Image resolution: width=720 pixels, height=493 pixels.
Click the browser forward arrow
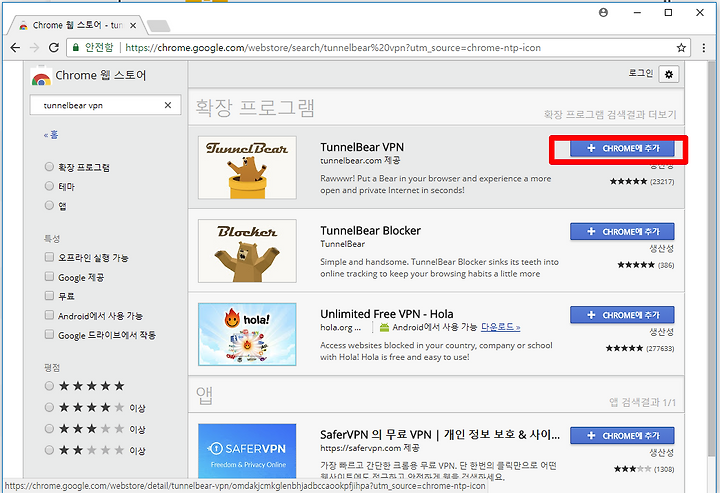(x=34, y=47)
